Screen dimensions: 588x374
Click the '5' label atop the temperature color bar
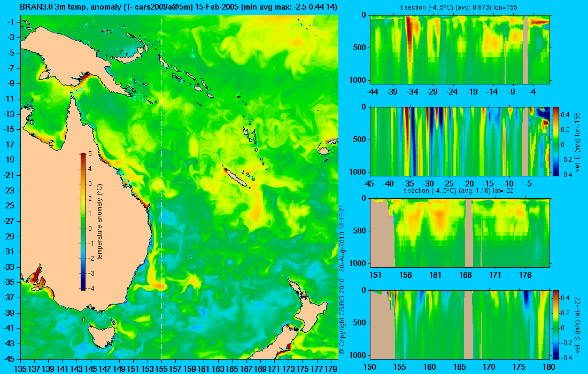90,154
